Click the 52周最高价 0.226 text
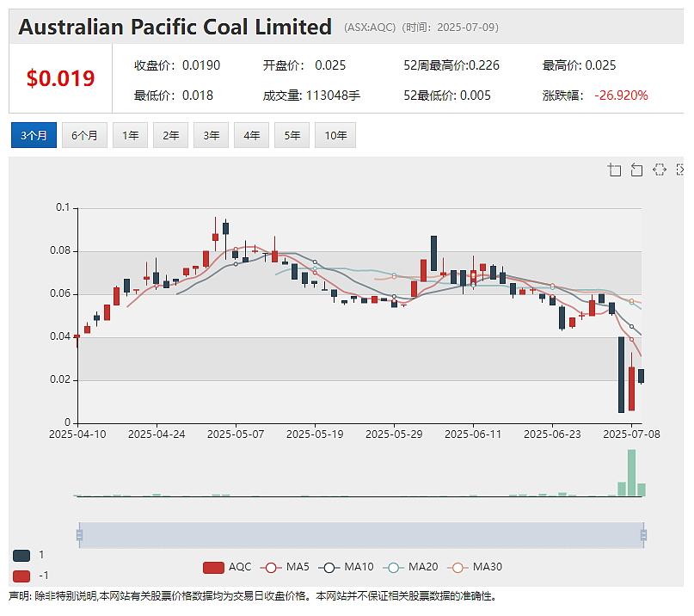Image resolution: width=694 pixels, height=616 pixels. (x=451, y=65)
